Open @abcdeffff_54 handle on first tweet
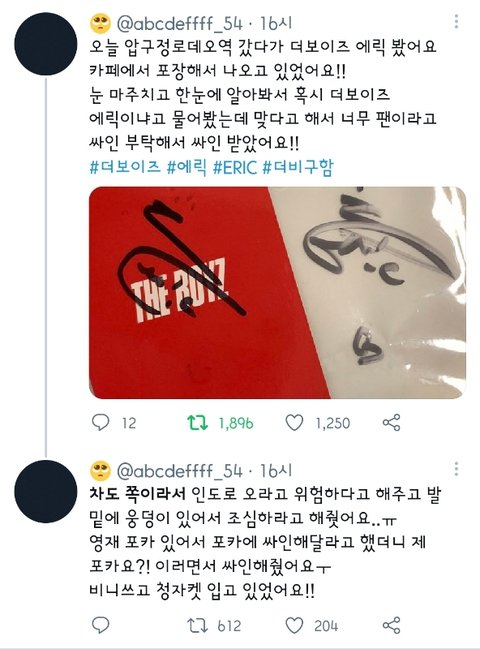This screenshot has width=480, height=649. (180, 24)
